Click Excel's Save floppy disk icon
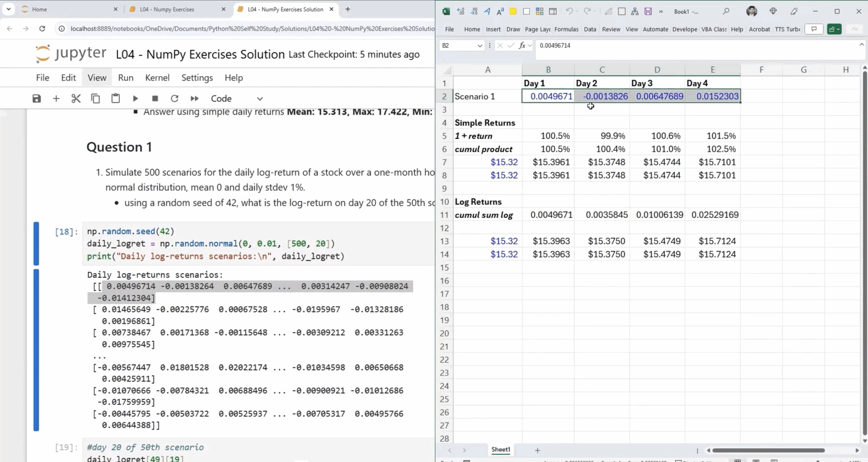The height and width of the screenshot is (462, 868). 648,12
